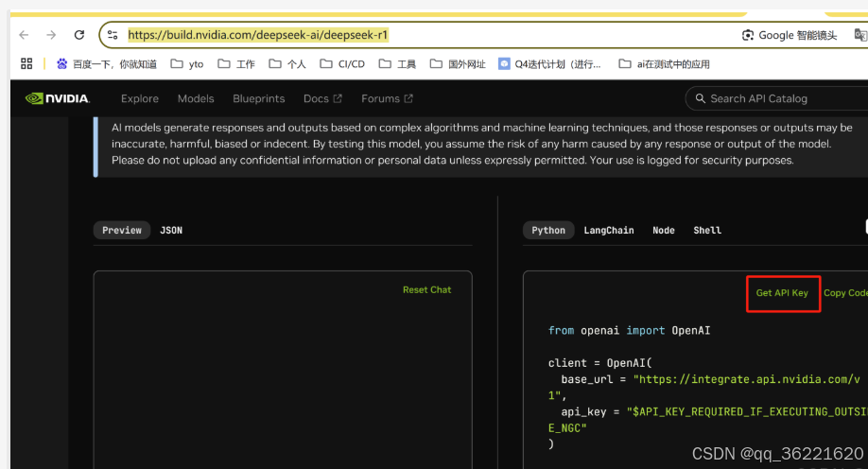Select the Shell code tab
Image resolution: width=868 pixels, height=469 pixels.
pyautogui.click(x=707, y=231)
